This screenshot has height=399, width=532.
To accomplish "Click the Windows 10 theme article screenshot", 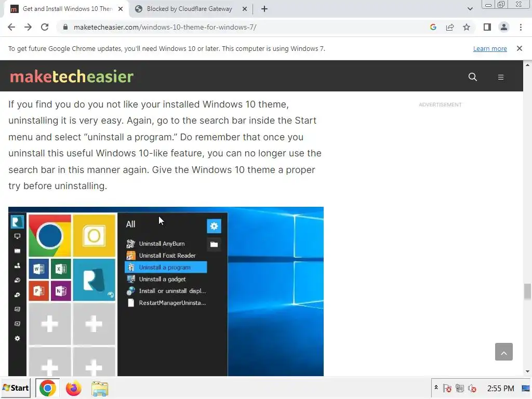I will pyautogui.click(x=166, y=291).
